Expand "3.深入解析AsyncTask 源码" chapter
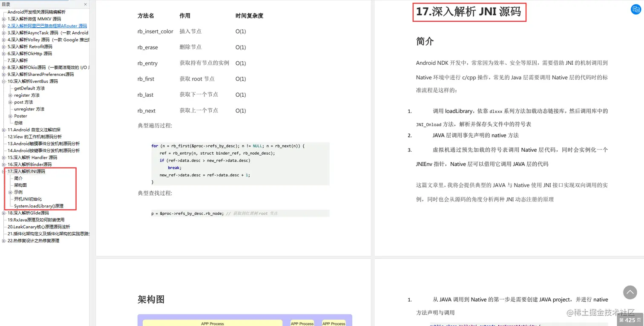 pyautogui.click(x=4, y=32)
